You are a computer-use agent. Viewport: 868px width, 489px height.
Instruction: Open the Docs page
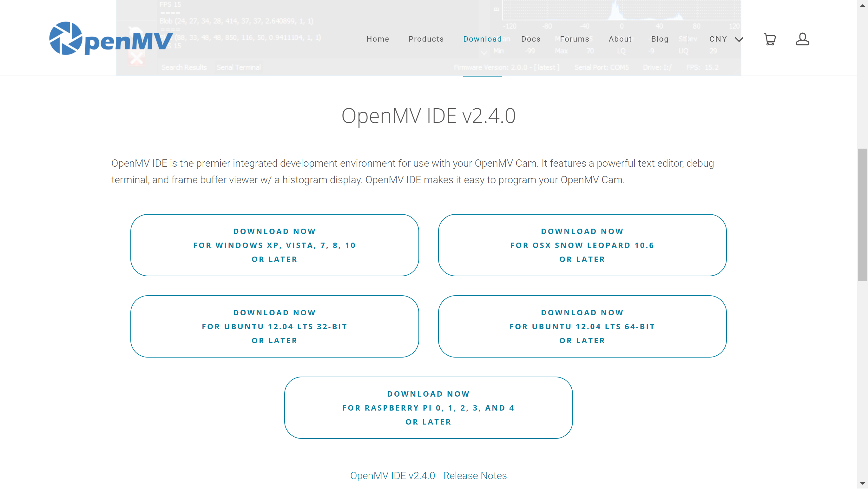[531, 39]
